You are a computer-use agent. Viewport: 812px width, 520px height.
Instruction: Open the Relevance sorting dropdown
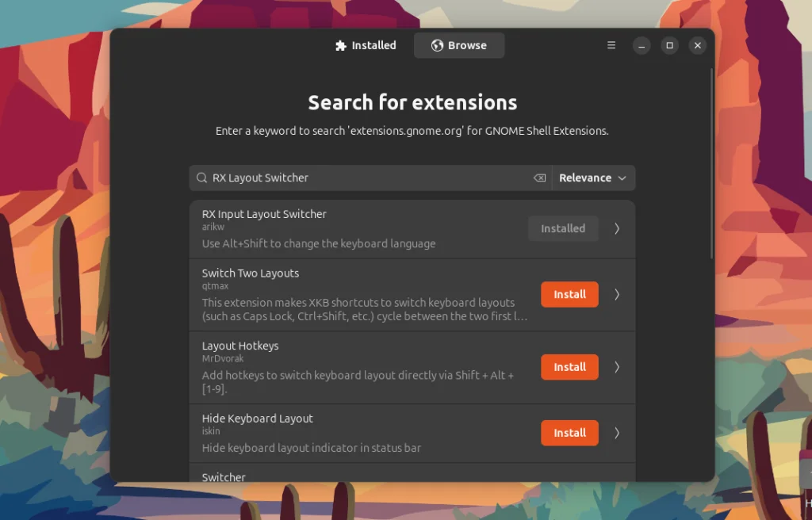click(x=592, y=178)
